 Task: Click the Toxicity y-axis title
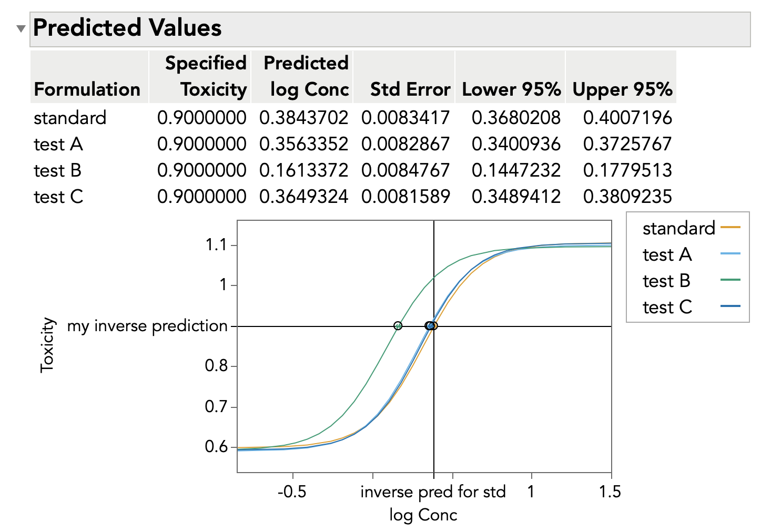tap(47, 345)
